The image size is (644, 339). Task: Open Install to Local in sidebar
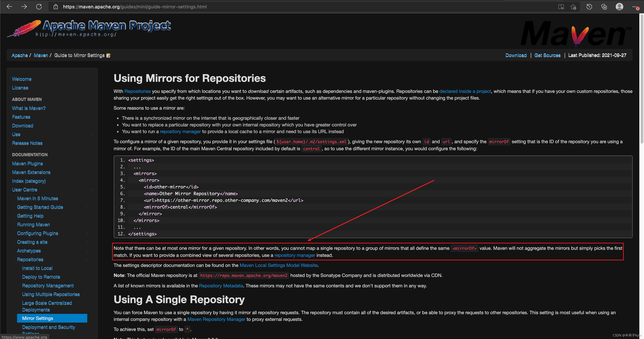pos(37,268)
